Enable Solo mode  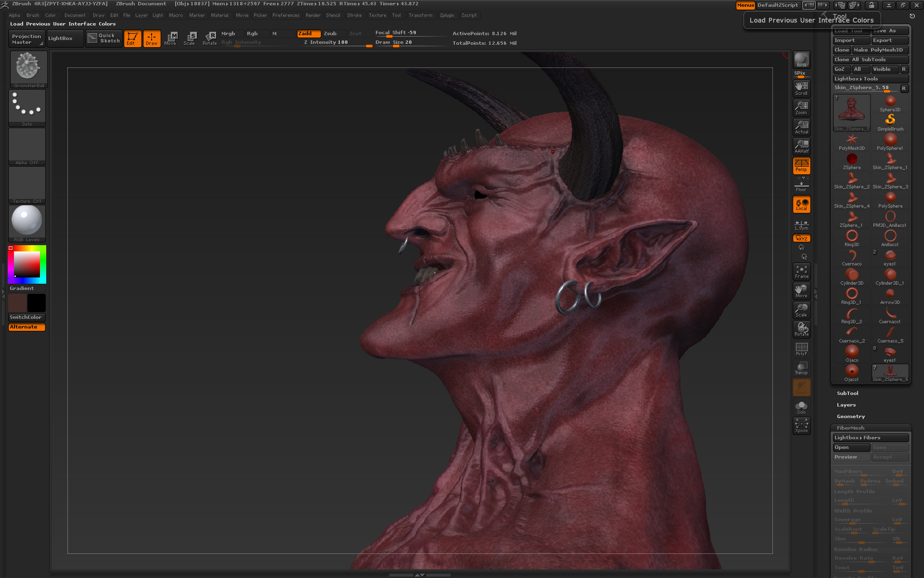pyautogui.click(x=801, y=407)
